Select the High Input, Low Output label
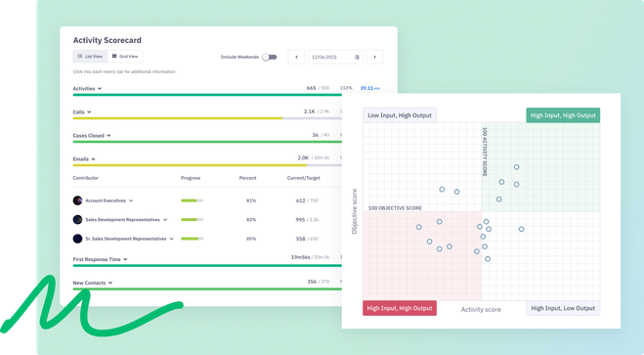 tap(563, 308)
